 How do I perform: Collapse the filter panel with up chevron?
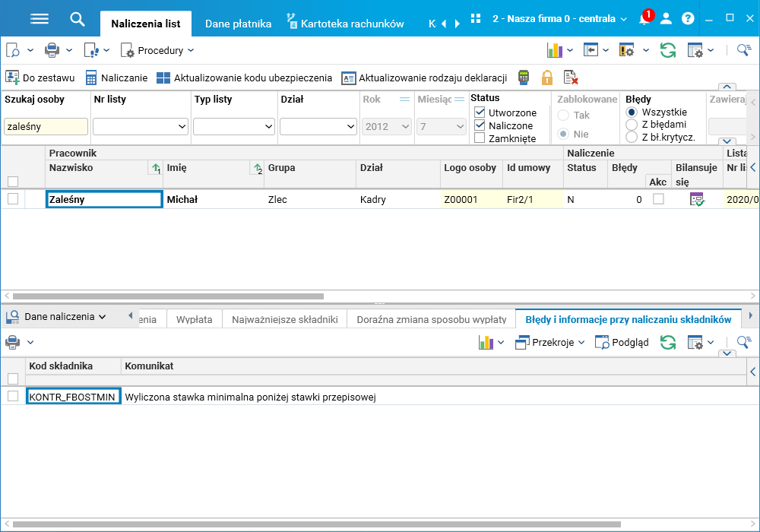727,87
